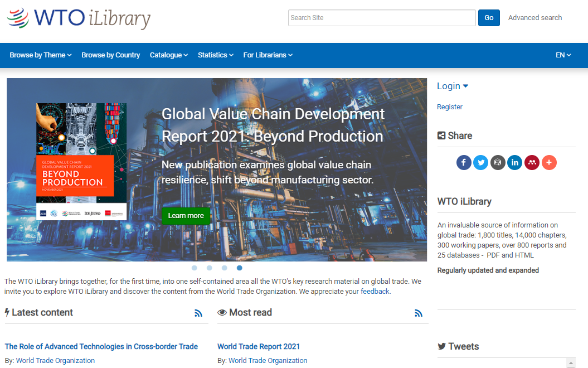Image resolution: width=588 pixels, height=368 pixels.
Task: Focus the Search Site input field
Action: click(382, 18)
